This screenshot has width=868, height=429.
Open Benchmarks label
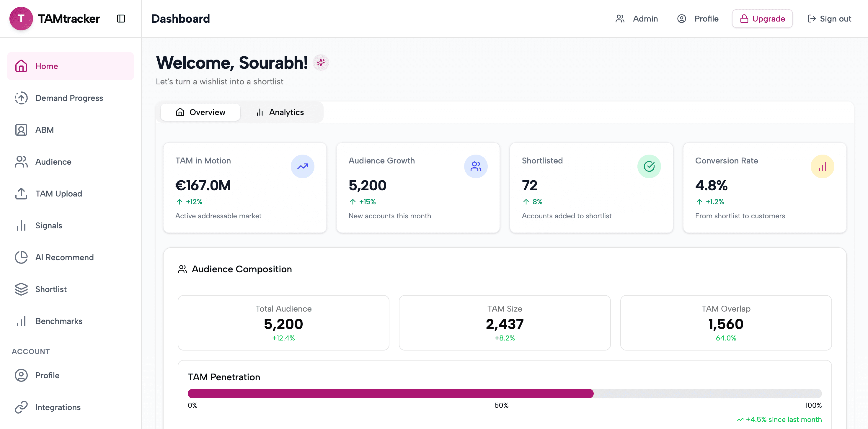click(x=59, y=321)
